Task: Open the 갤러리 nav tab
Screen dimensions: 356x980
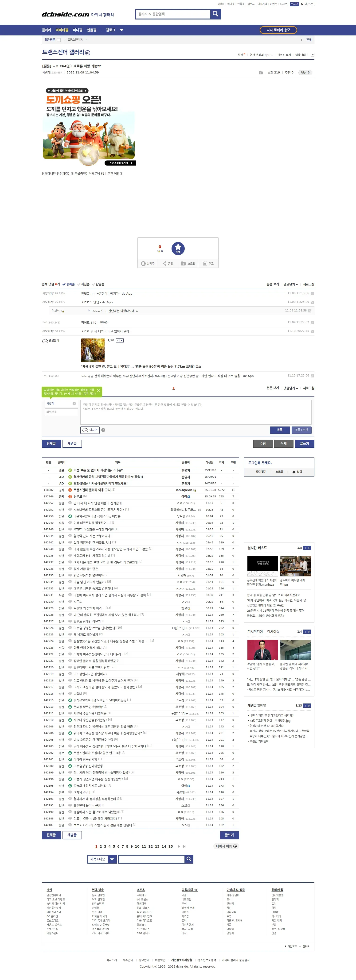Action: pyautogui.click(x=46, y=30)
